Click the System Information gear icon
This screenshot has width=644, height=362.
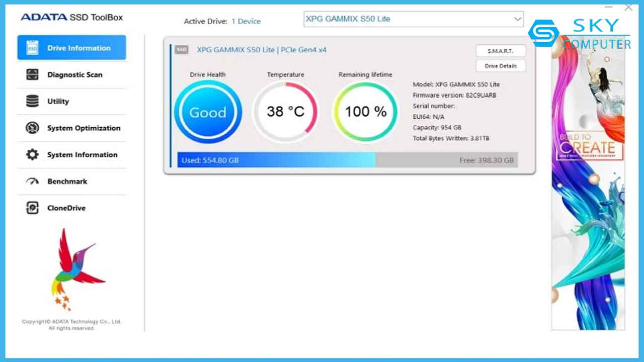pos(32,154)
